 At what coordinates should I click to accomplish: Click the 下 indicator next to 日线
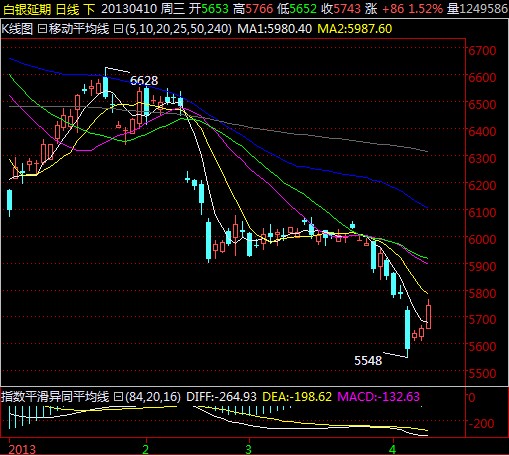[x=89, y=9]
